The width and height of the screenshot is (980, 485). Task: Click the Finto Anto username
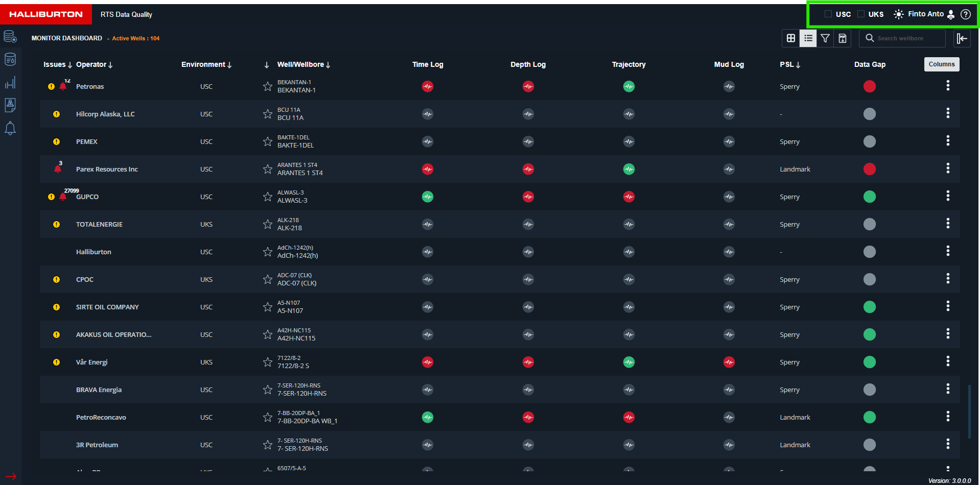point(925,14)
